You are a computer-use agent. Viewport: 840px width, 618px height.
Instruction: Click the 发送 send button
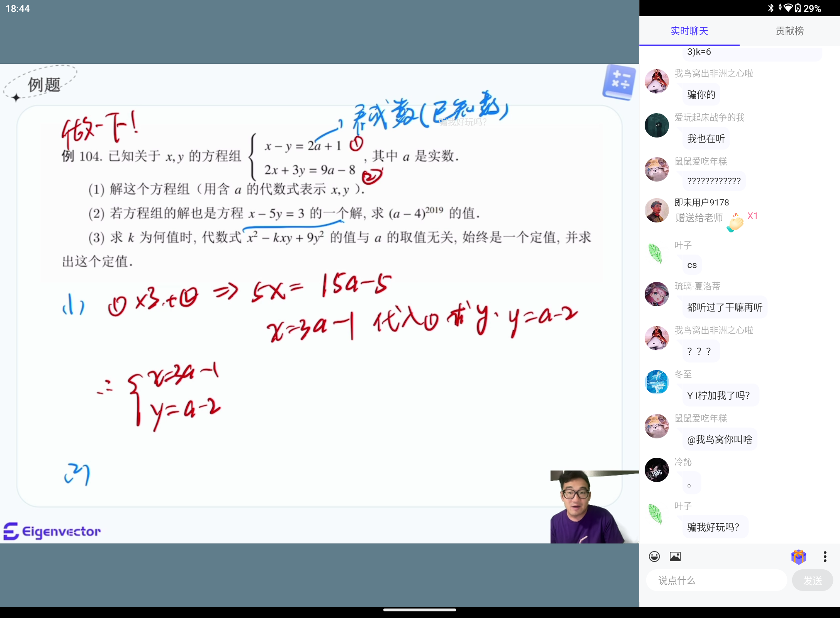click(813, 580)
